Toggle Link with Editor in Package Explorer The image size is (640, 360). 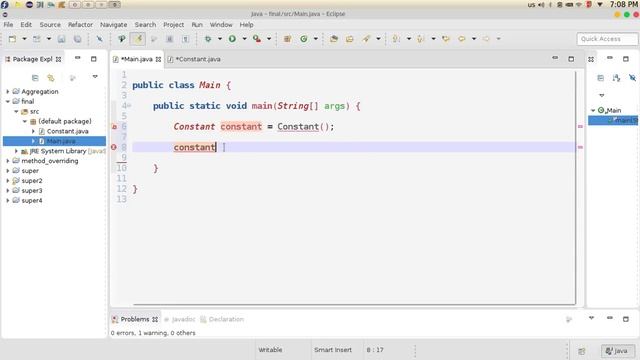tap(51, 78)
